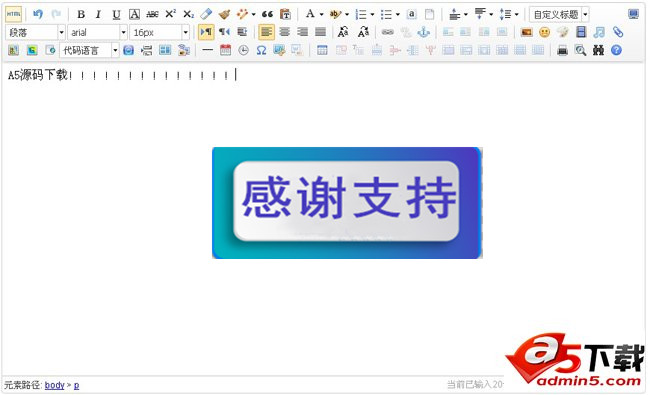Image resolution: width=650 pixels, height=395 pixels.
Task: Insert horizontal rule line
Action: [207, 50]
